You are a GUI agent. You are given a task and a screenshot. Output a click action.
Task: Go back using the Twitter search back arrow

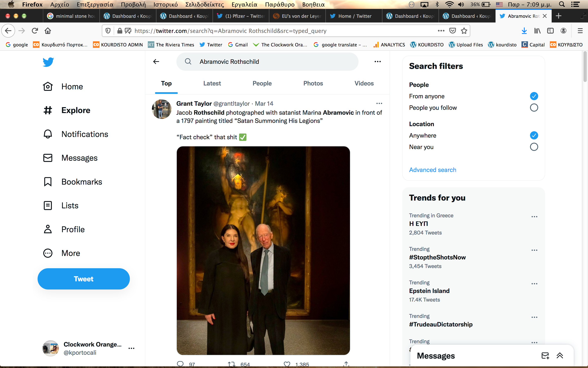tap(156, 62)
